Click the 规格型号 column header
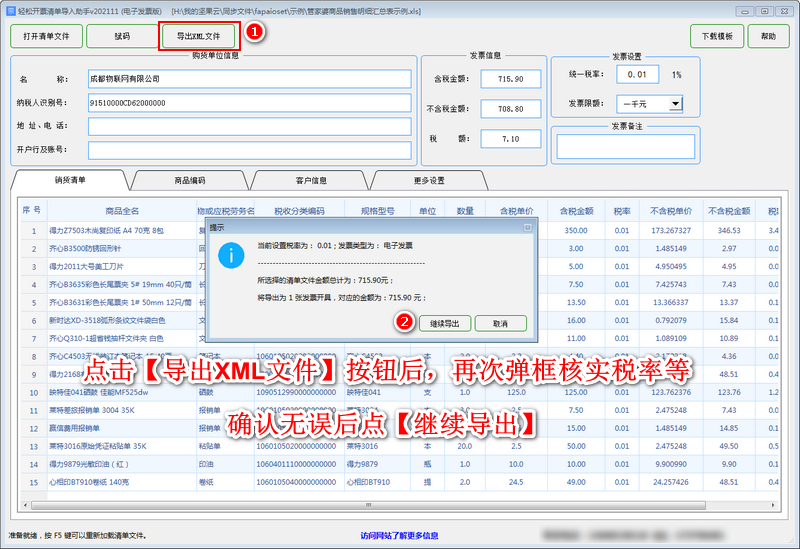 coord(378,211)
